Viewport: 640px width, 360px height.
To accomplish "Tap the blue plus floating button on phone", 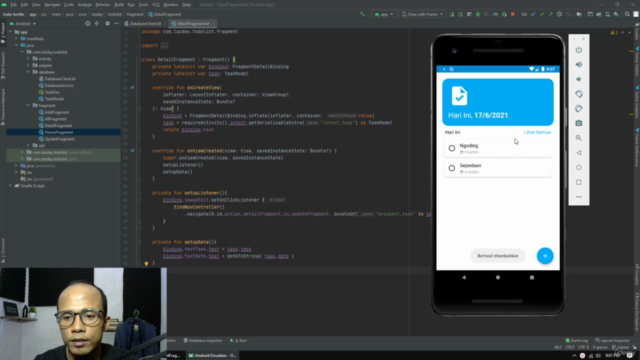I will tap(545, 256).
